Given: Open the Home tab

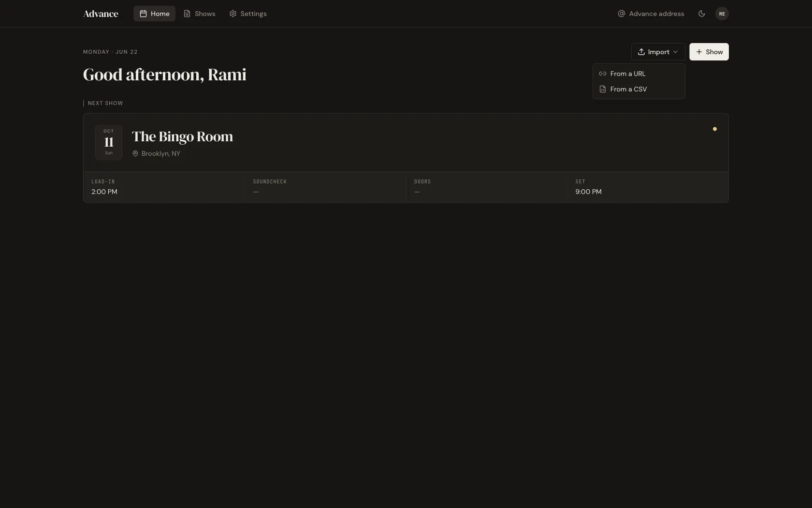Looking at the screenshot, I should point(155,14).
